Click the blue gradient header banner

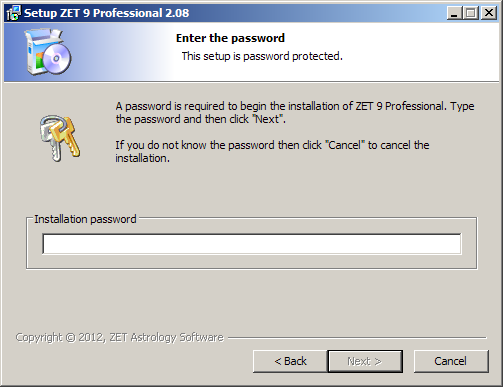(252, 52)
